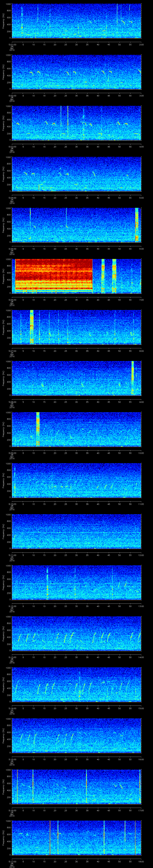Select the spectrogram panel starting at 5:04:00
The height and width of the screenshot is (868, 153).
(x=77, y=174)
